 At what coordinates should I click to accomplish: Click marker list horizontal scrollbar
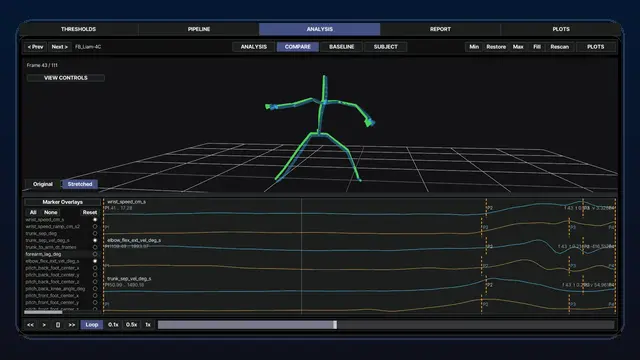pyautogui.click(x=43, y=312)
